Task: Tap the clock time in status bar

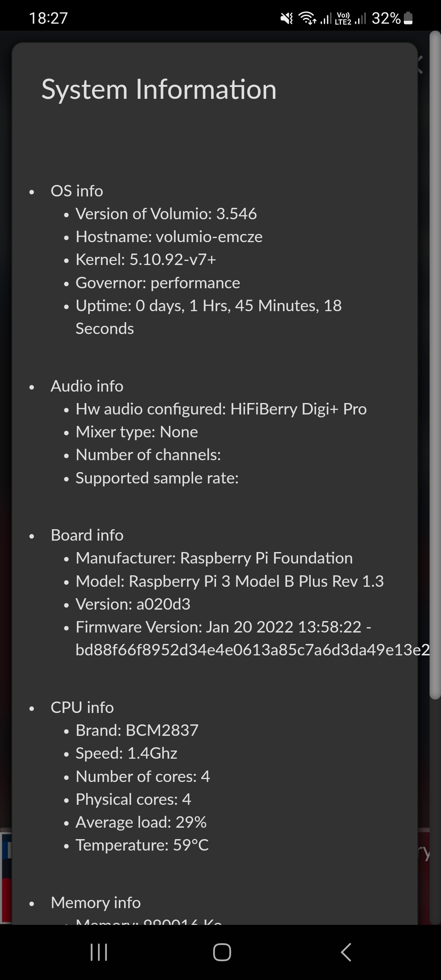Action: 48,18
